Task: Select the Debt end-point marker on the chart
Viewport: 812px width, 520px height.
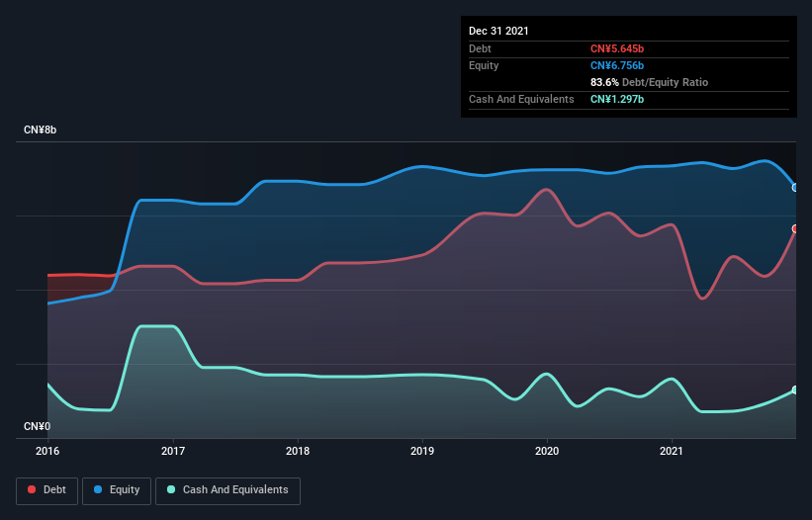Action: [795, 228]
